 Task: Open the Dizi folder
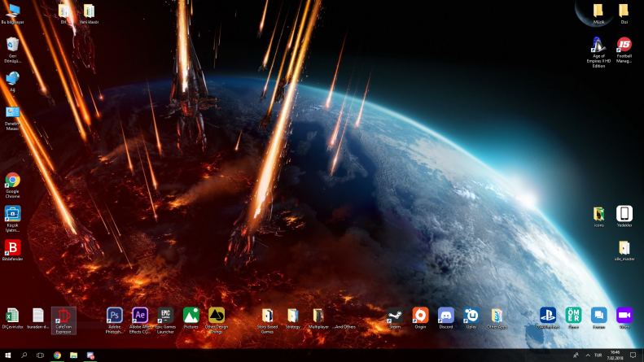pyautogui.click(x=624, y=14)
